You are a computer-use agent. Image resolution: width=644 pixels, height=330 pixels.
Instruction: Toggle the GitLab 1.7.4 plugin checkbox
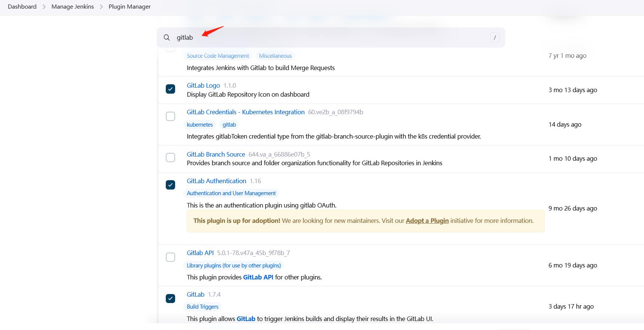(x=170, y=298)
